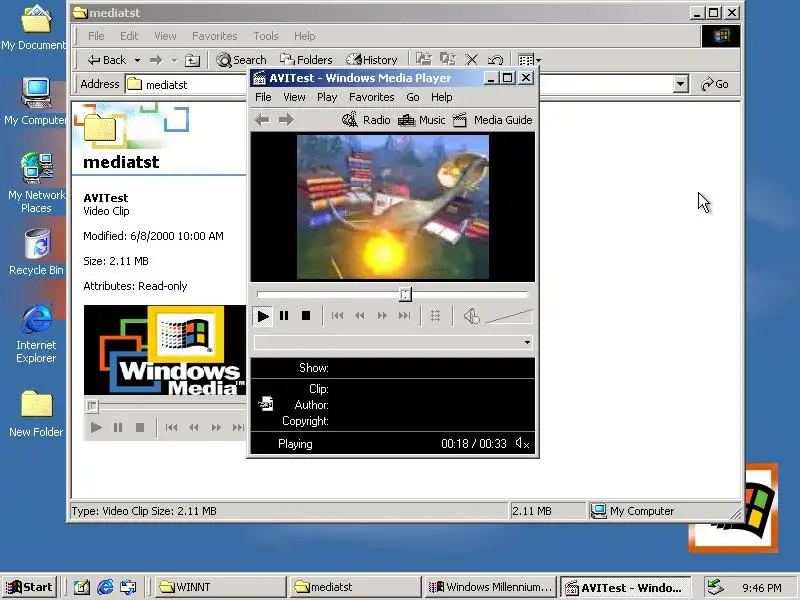Open Media Player Go menu

(413, 97)
